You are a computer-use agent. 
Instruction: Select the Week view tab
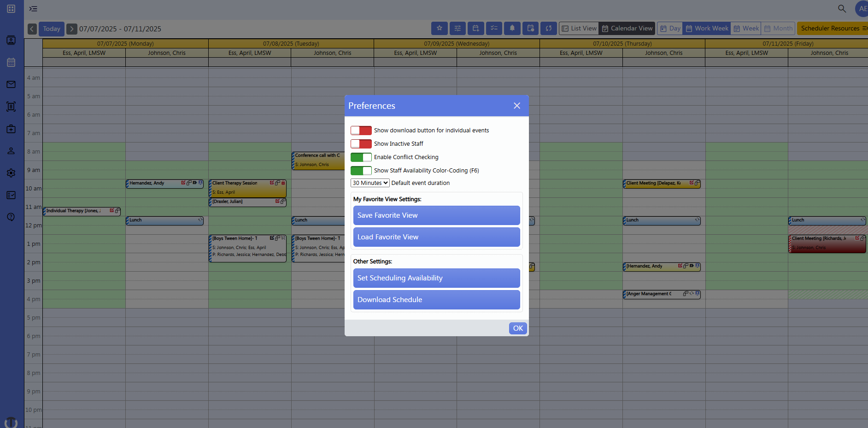click(746, 28)
